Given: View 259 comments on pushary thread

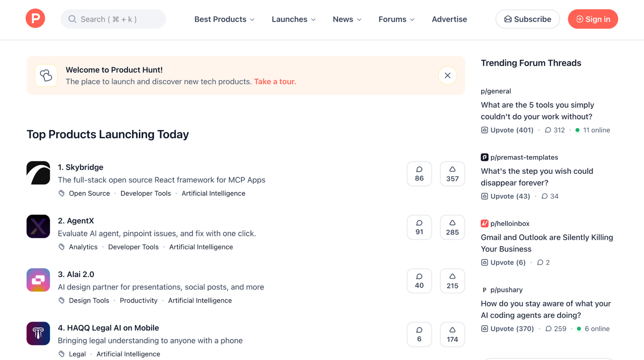Looking at the screenshot, I should pyautogui.click(x=556, y=329).
